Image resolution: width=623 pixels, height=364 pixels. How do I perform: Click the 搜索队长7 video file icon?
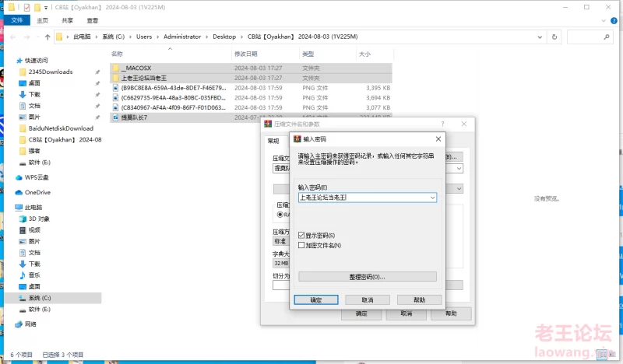[x=115, y=117]
